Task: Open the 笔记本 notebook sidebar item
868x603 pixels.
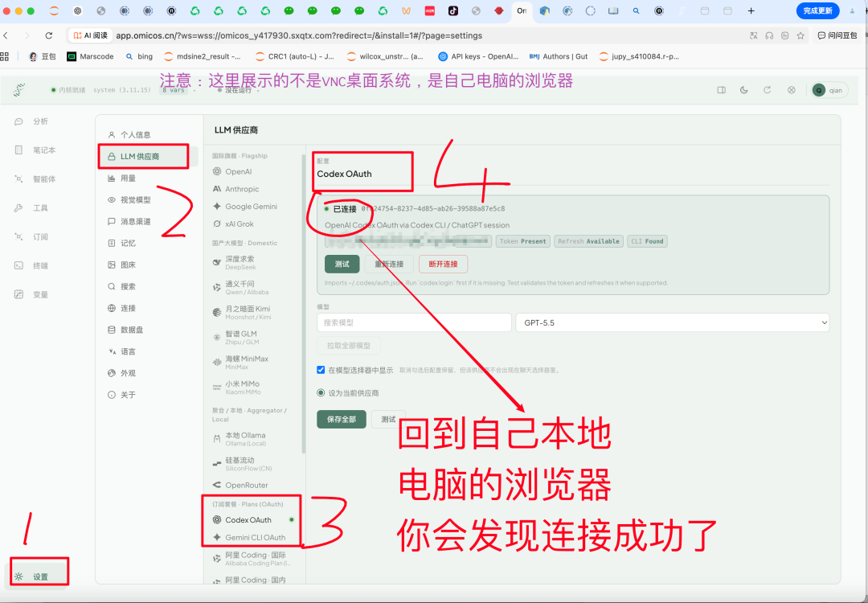Action: [35, 150]
